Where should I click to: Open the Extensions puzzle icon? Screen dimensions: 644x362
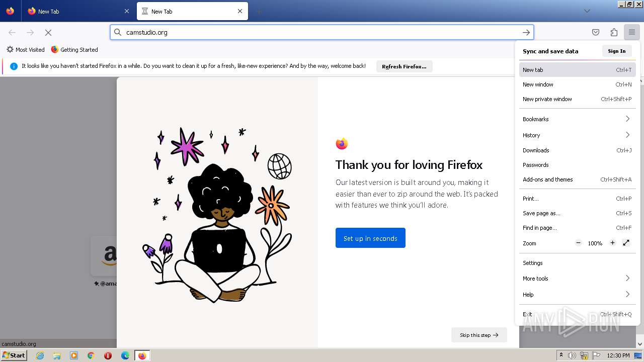[x=614, y=32]
